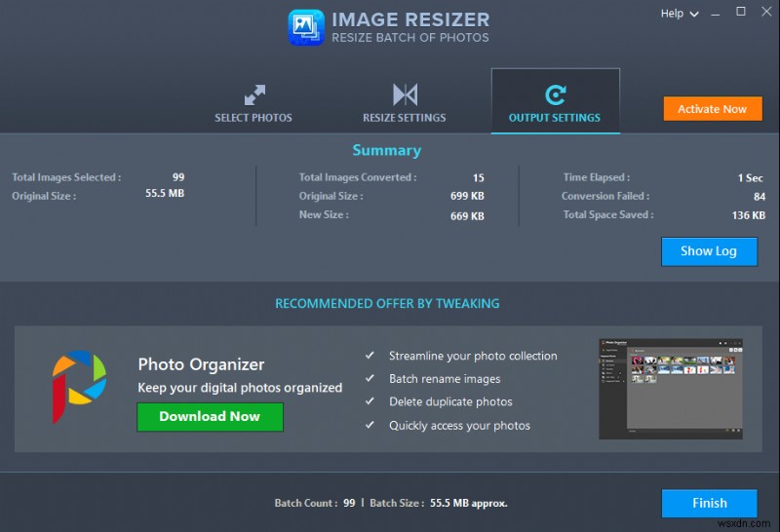
Task: Click the Select Photos arrows icon
Action: [254, 95]
